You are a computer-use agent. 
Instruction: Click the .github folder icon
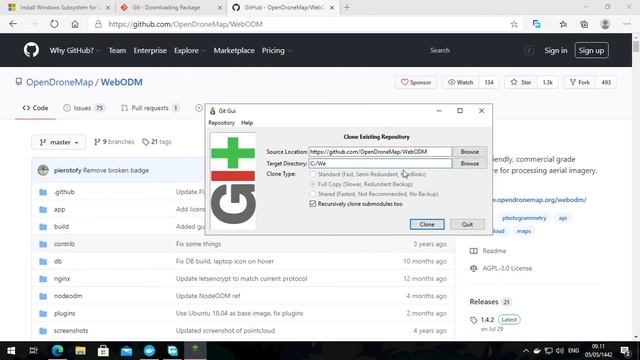tap(43, 192)
